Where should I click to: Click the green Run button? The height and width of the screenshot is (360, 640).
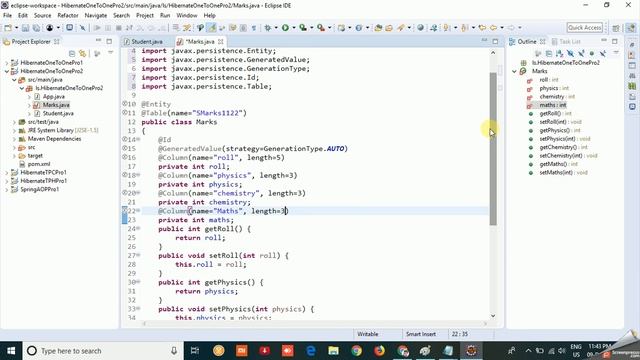[x=285, y=28]
